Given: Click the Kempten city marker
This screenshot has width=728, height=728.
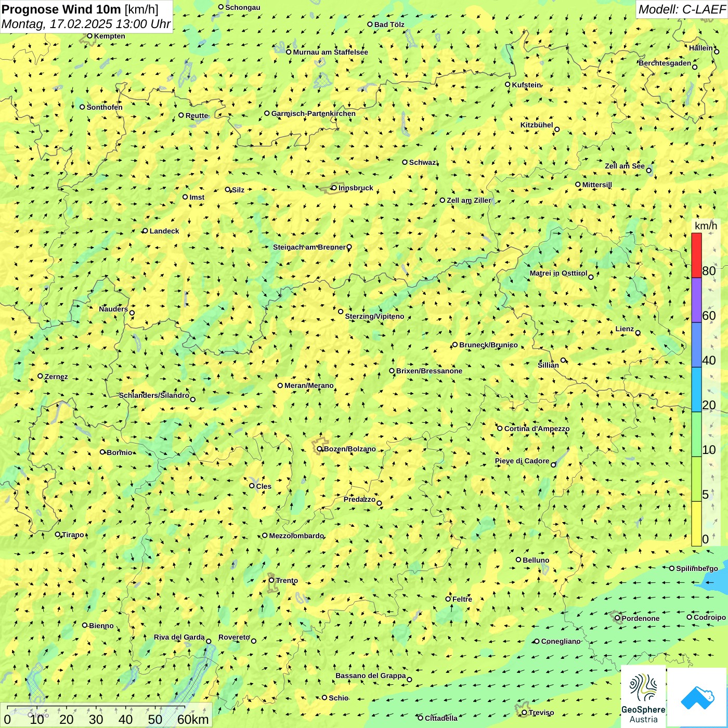Looking at the screenshot, I should (x=89, y=36).
